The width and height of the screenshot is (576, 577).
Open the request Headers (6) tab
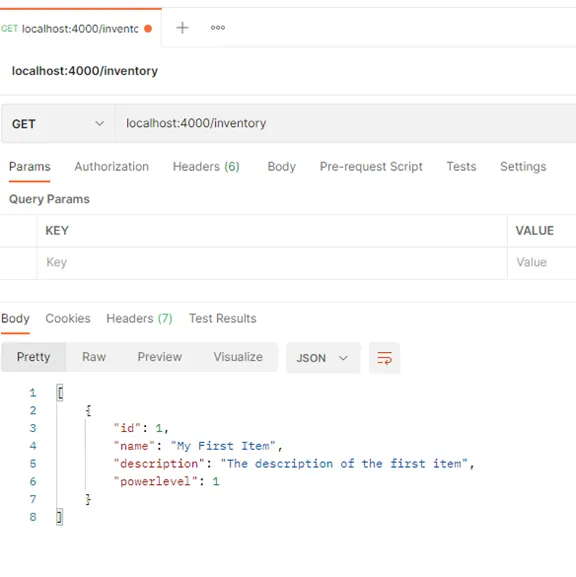tap(206, 167)
